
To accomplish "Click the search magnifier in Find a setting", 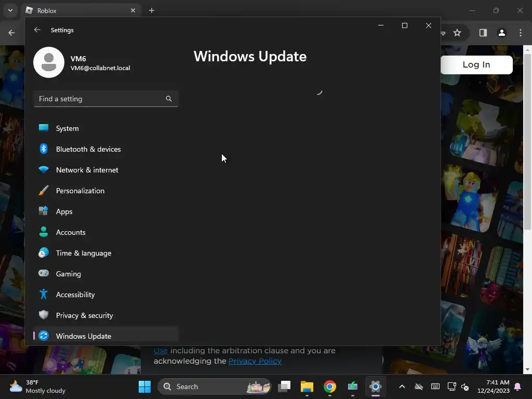I will coord(169,99).
